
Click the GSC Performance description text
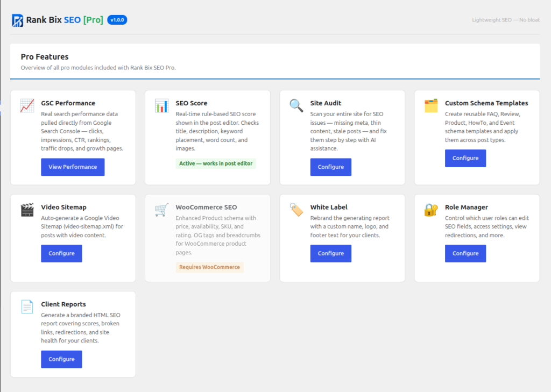click(82, 131)
